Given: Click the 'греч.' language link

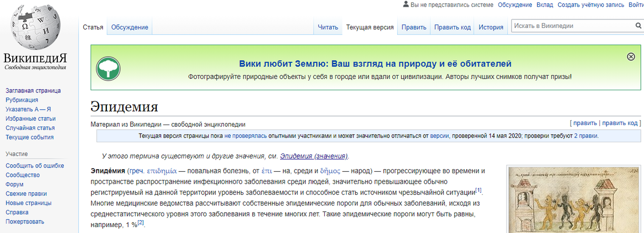Looking at the screenshot, I should (x=136, y=171).
